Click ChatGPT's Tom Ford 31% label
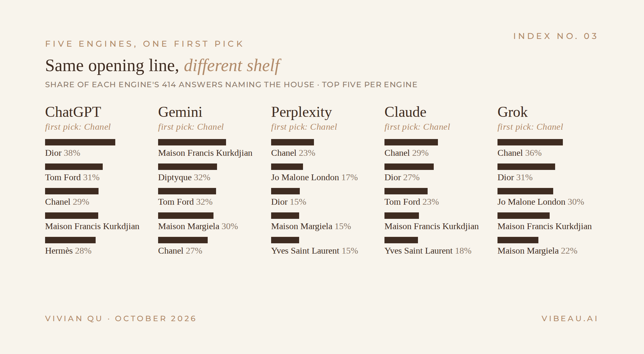This screenshot has height=354, width=644. (72, 177)
